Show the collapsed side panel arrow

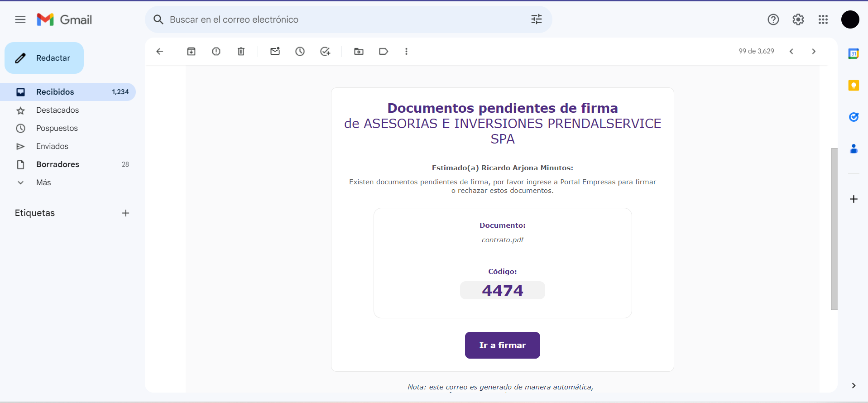pyautogui.click(x=854, y=385)
